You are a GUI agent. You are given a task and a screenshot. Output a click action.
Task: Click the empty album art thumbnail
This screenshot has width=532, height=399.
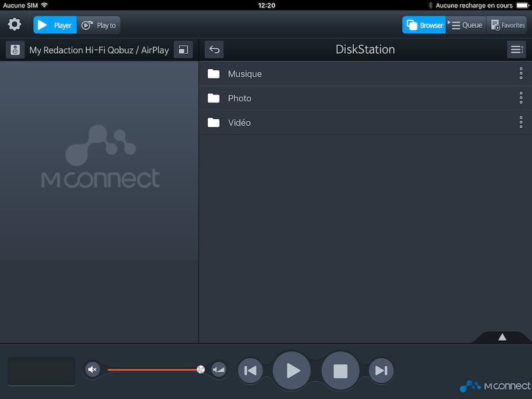(x=41, y=371)
